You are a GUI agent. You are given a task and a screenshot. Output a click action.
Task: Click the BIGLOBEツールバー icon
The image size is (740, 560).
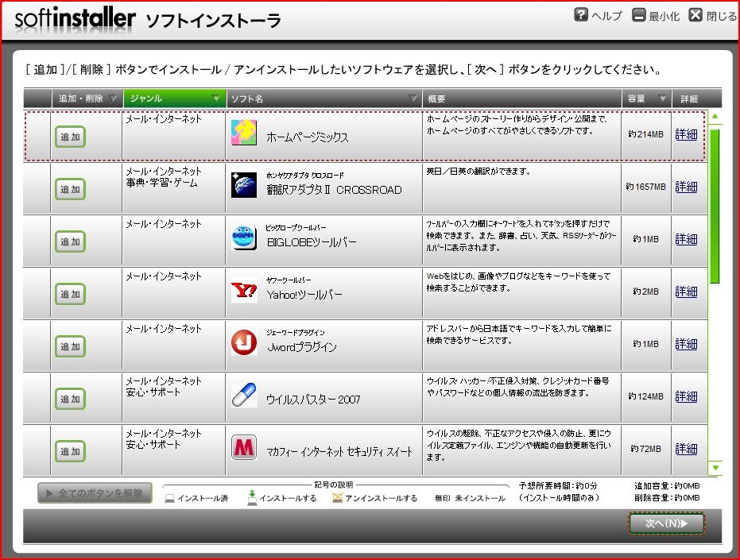[x=244, y=238]
